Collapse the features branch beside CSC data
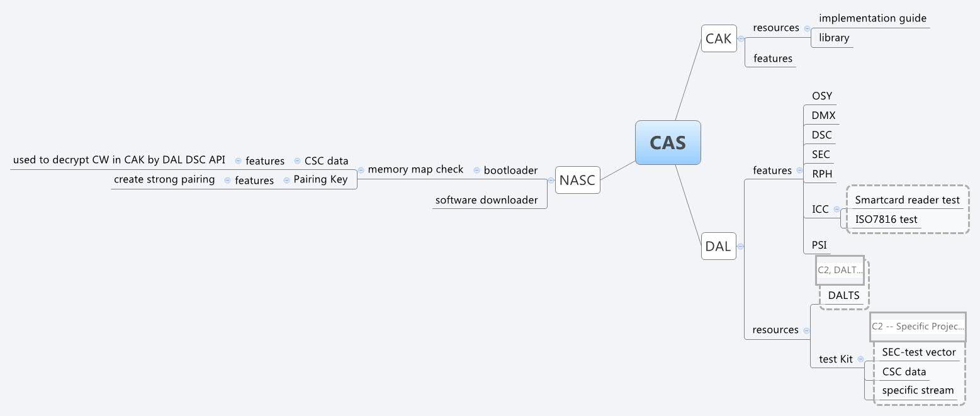Screen dimensions: 980x416 (239, 161)
